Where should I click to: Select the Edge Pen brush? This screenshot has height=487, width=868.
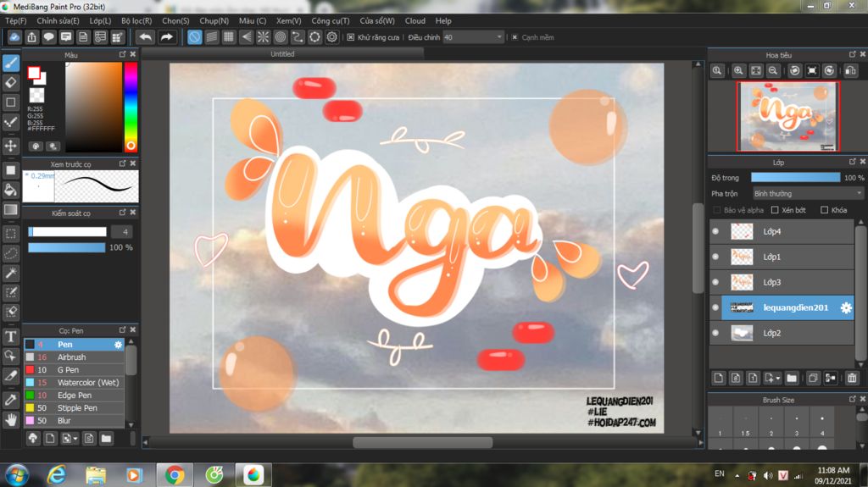75,396
